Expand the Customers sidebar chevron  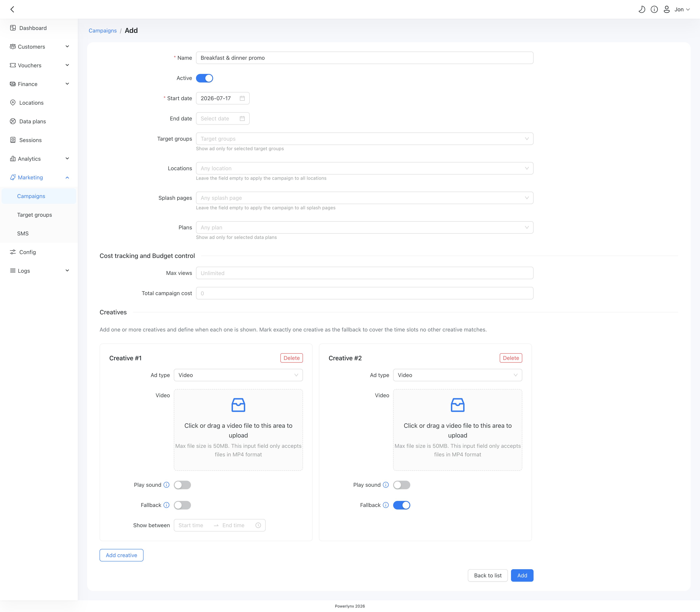click(x=67, y=46)
